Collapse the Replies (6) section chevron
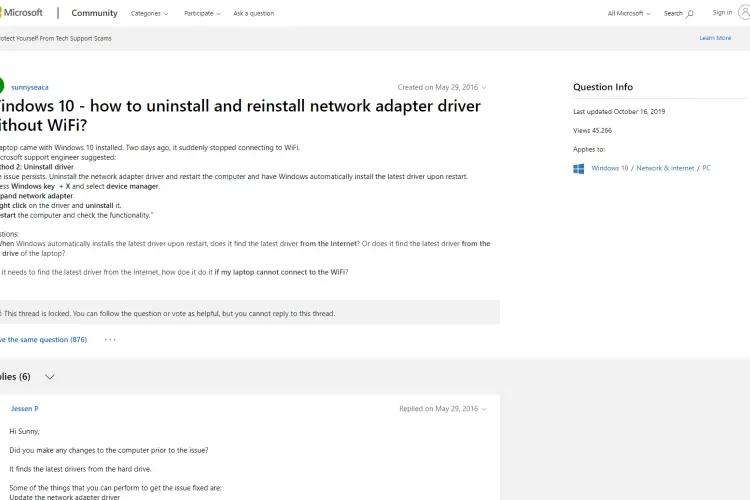The height and width of the screenshot is (500, 750). [x=49, y=377]
